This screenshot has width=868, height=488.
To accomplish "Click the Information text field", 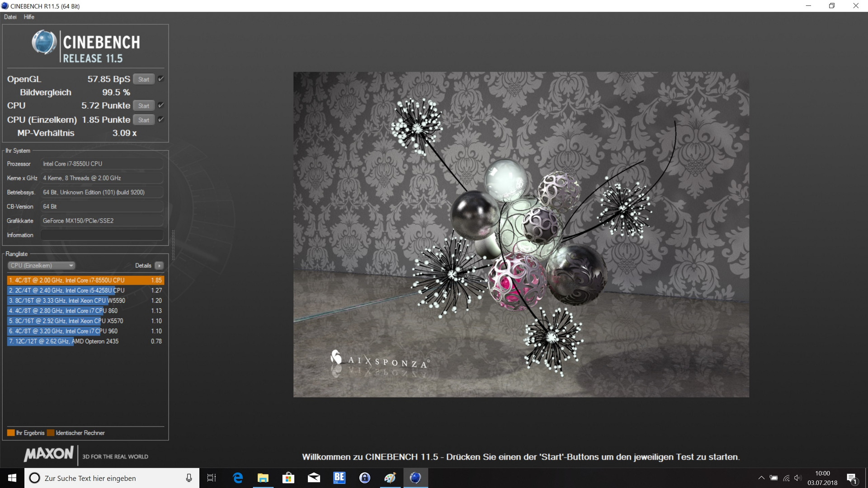I will [102, 235].
